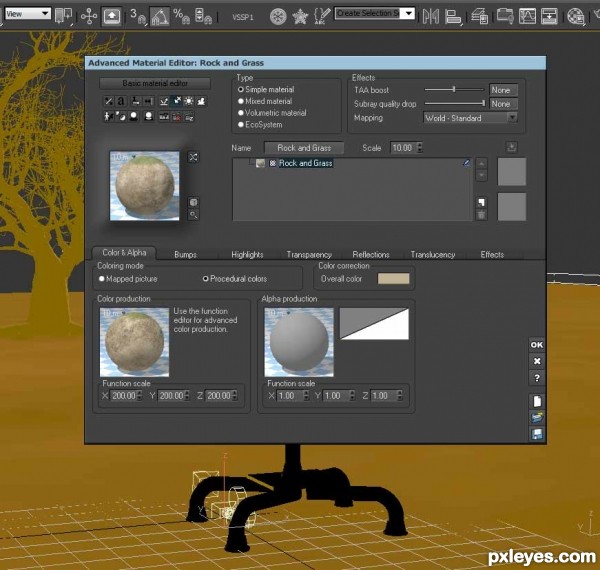The width and height of the screenshot is (600, 570).
Task: Click the None button next to TAA boost
Action: [x=503, y=90]
